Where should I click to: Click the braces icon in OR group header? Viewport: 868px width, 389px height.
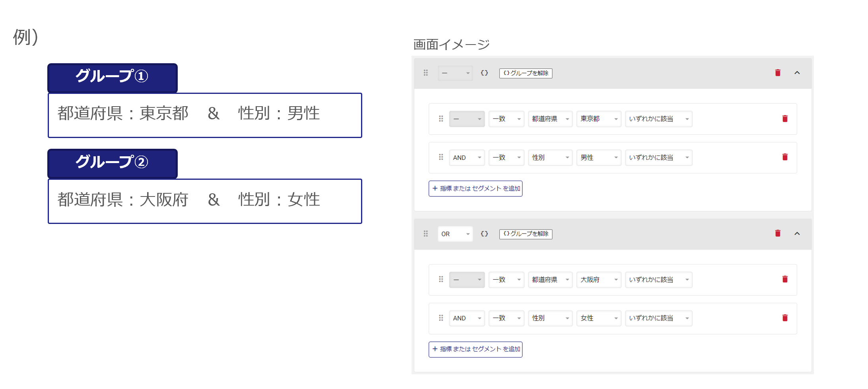click(x=484, y=234)
